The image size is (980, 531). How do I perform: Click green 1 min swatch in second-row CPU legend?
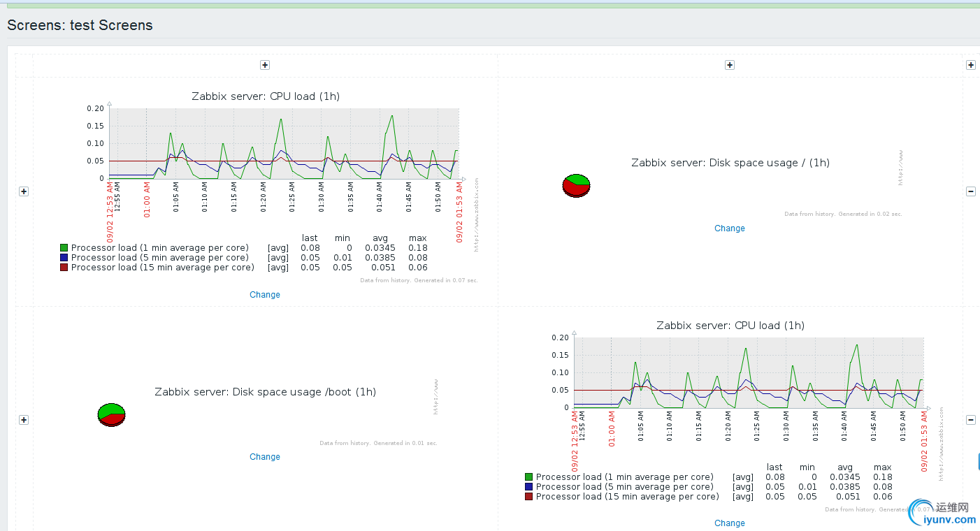click(529, 477)
